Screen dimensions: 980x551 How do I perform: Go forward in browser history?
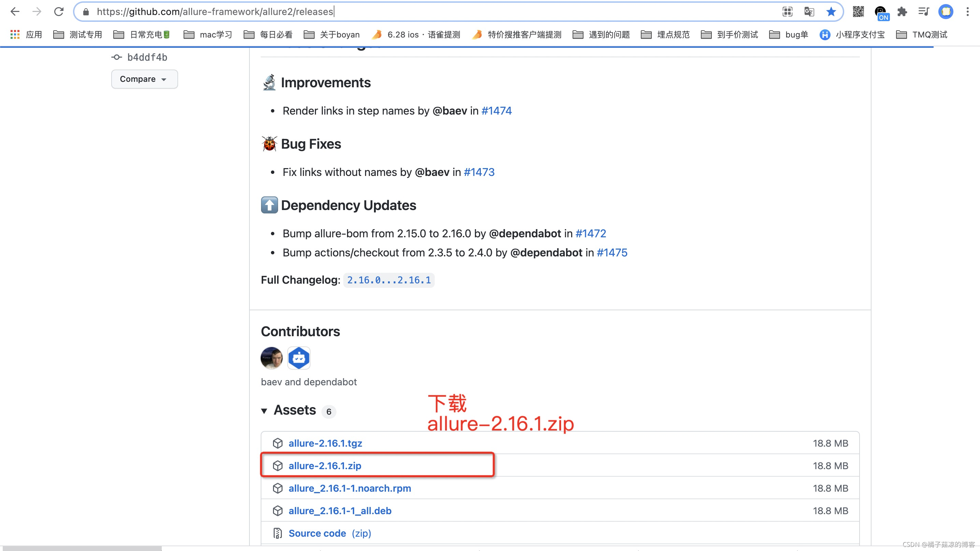point(37,11)
